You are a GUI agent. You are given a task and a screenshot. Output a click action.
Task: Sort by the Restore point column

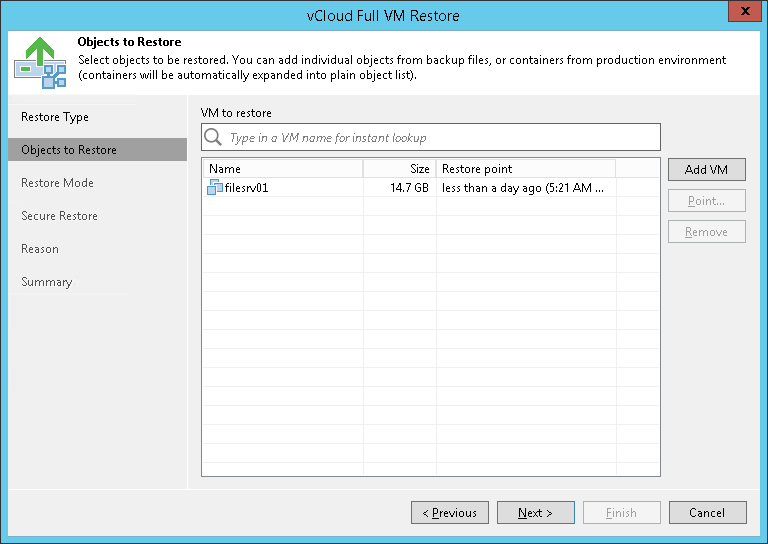point(525,169)
